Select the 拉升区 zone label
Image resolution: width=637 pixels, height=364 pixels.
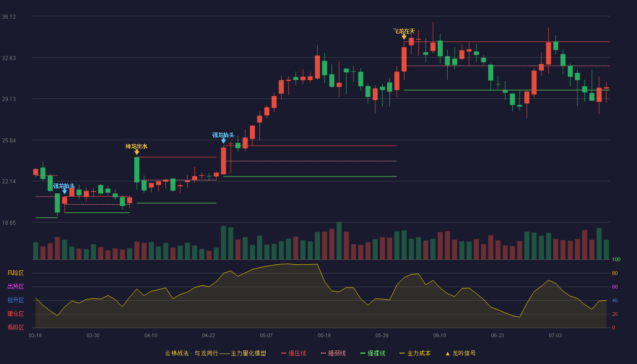[15, 300]
